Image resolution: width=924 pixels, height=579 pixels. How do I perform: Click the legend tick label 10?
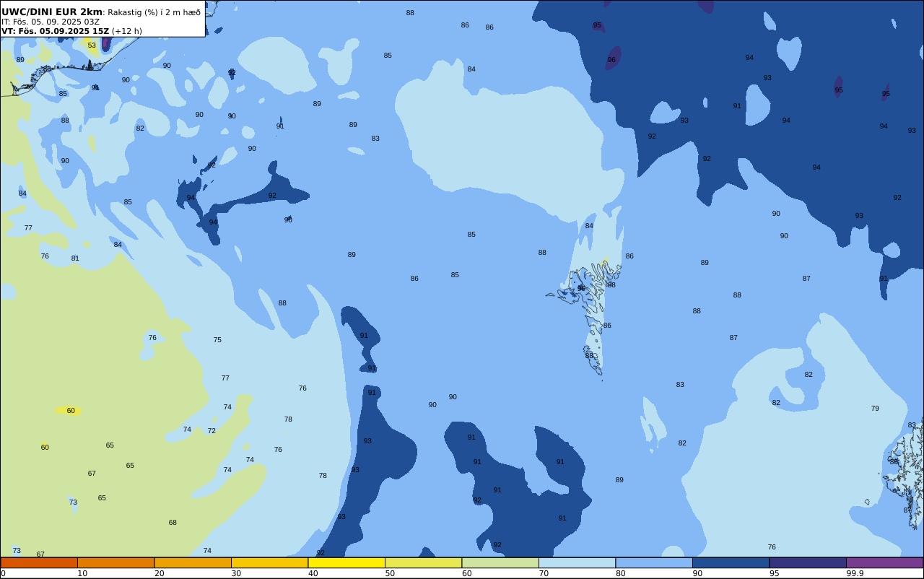(82, 573)
